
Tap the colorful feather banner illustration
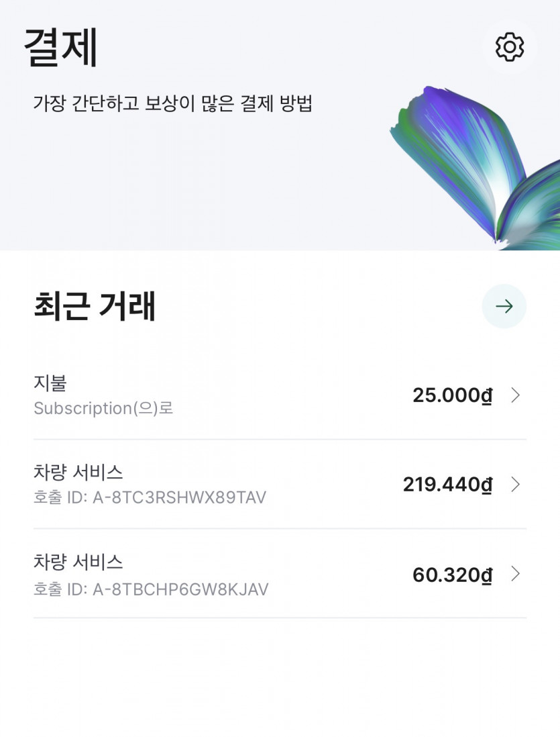[469, 161]
